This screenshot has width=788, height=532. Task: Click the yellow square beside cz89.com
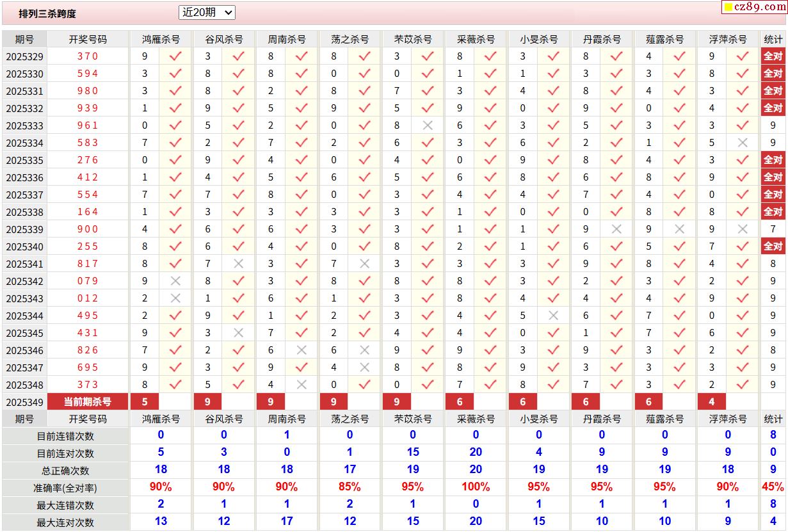(x=728, y=8)
